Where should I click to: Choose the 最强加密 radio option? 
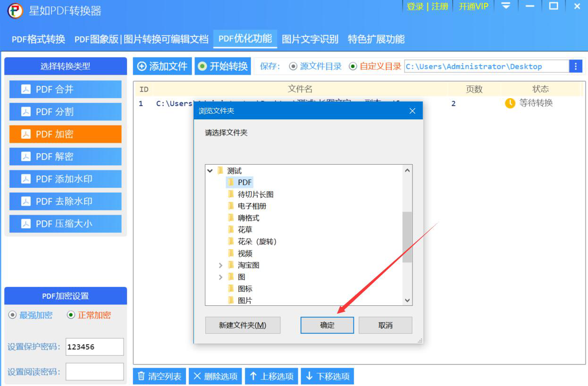(x=12, y=315)
